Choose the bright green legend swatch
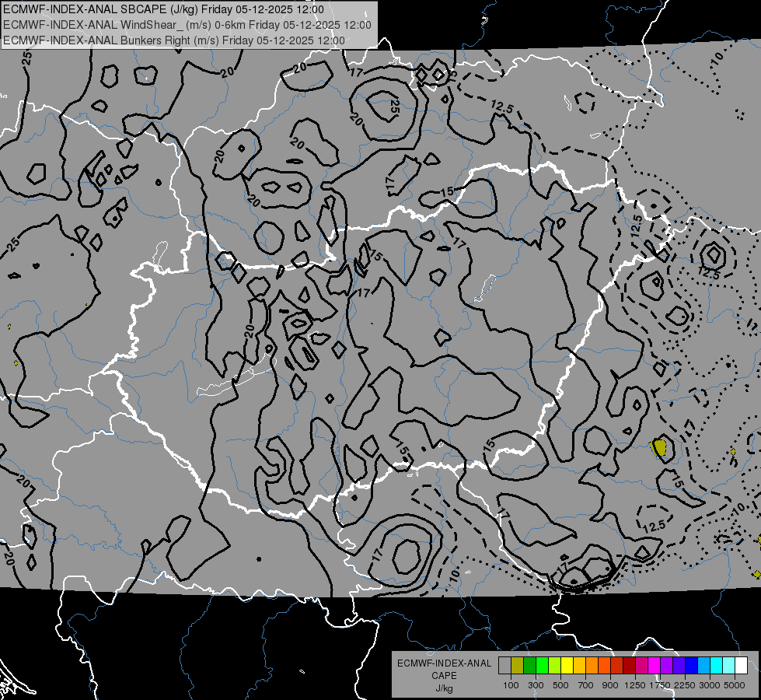Screen dimensions: 761x700 [x=542, y=666]
